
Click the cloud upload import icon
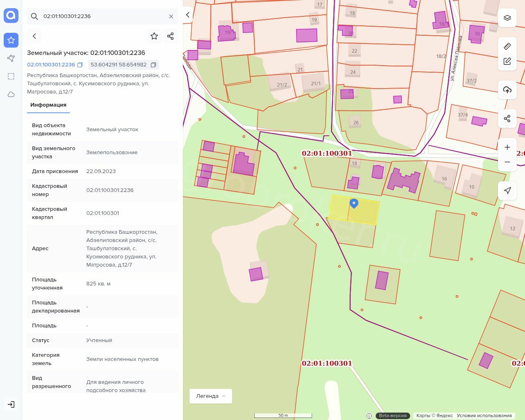[x=507, y=90]
